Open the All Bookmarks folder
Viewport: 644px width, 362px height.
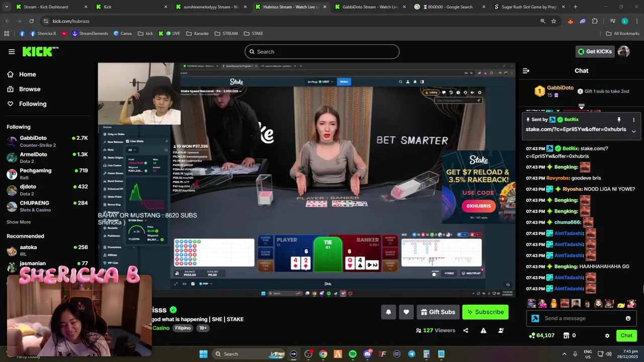click(622, 33)
